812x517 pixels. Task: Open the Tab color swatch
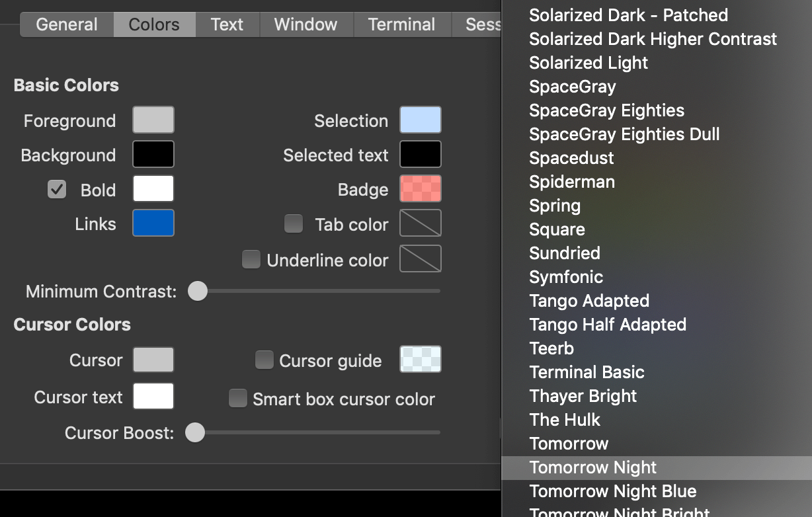coord(421,223)
